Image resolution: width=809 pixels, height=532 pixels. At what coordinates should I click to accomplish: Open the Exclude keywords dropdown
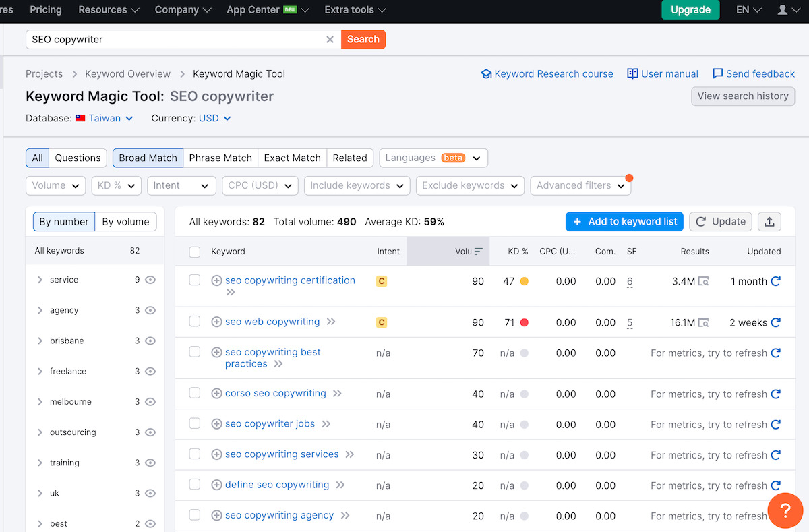click(471, 185)
